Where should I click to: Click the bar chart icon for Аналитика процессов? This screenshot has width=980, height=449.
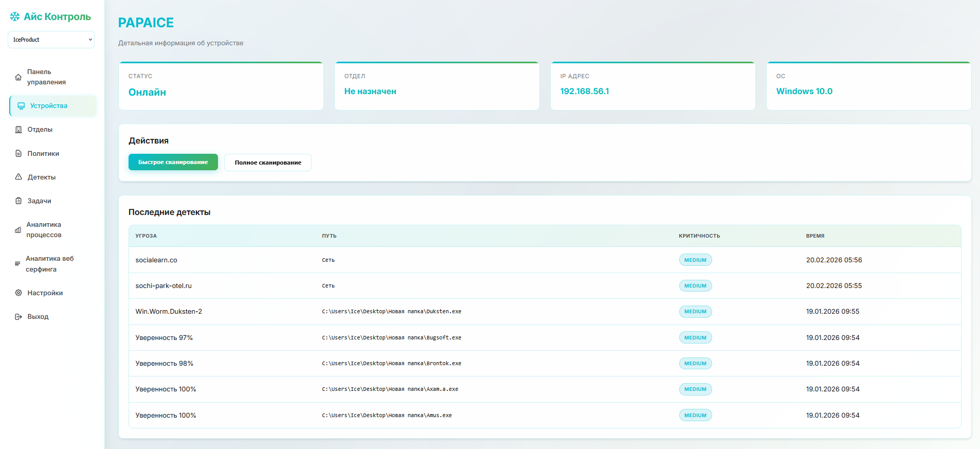coord(18,230)
